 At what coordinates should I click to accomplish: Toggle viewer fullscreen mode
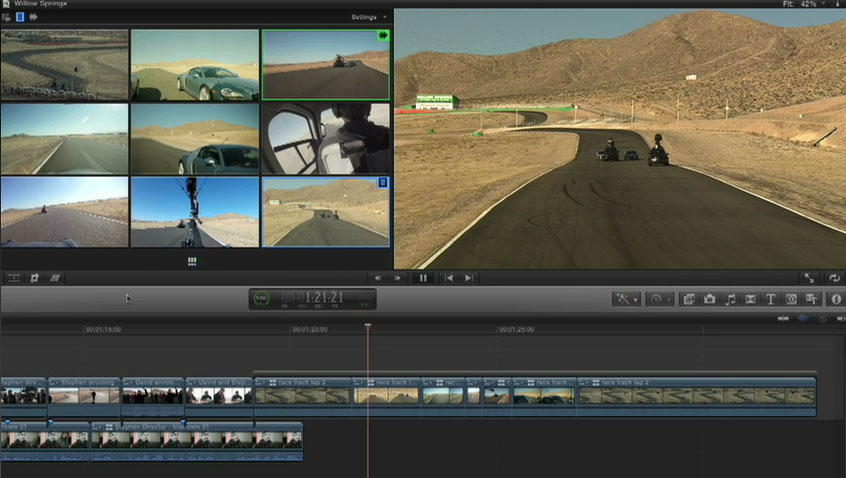tap(808, 278)
